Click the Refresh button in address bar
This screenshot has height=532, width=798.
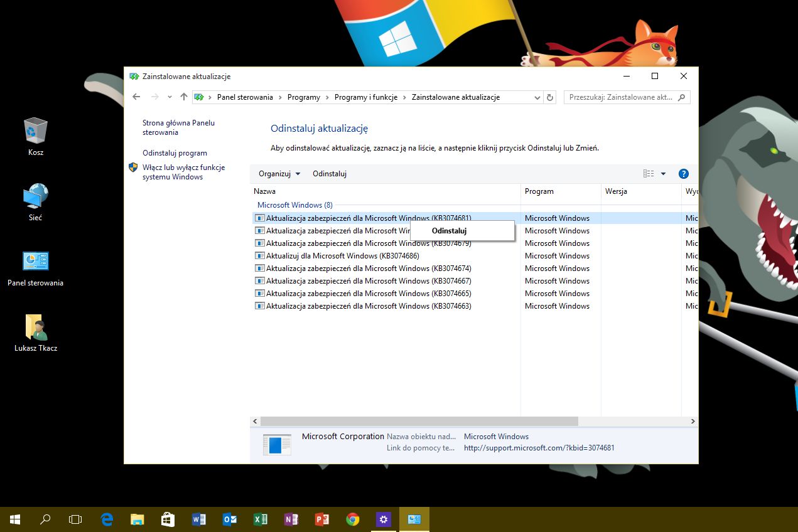[551, 97]
